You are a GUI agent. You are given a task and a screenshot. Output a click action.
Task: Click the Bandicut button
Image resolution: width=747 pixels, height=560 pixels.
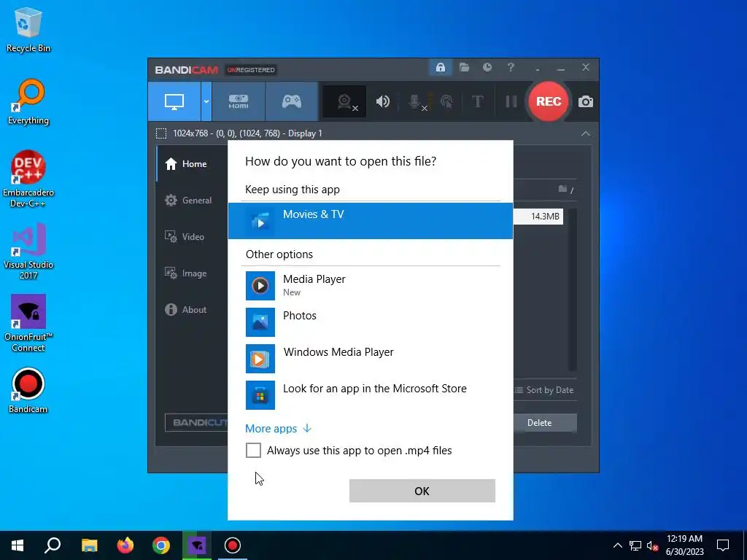coord(196,422)
